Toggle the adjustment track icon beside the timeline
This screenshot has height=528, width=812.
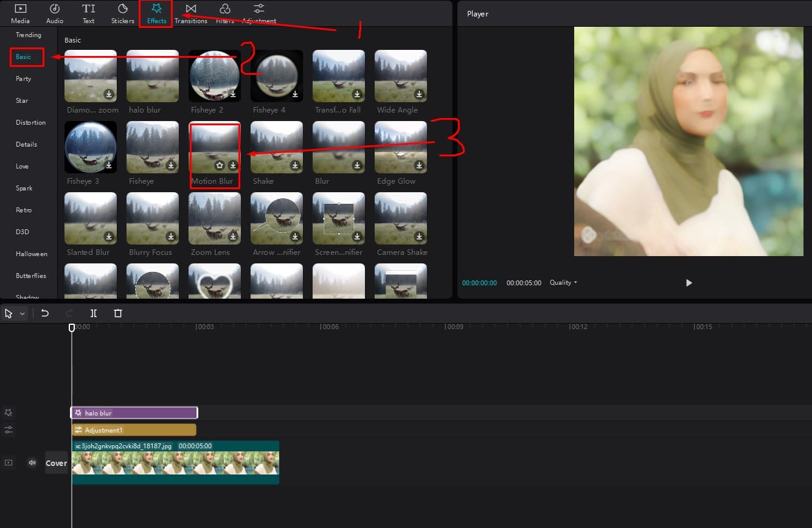[9, 429]
